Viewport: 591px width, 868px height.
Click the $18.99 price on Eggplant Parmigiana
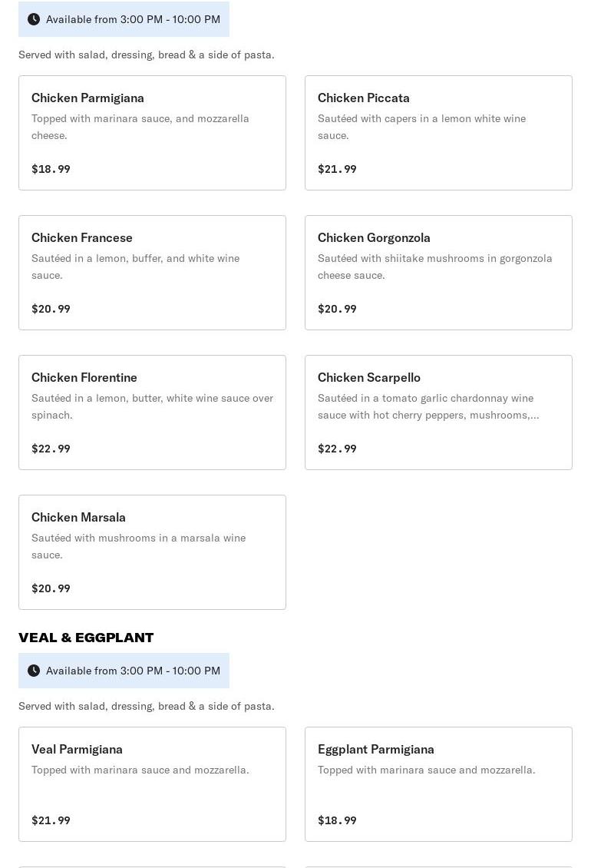[x=337, y=820]
